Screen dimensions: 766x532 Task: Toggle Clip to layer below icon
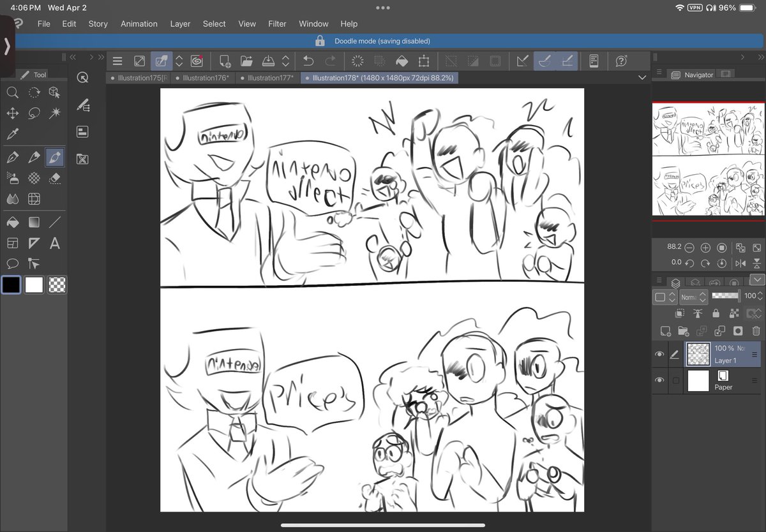(x=680, y=313)
